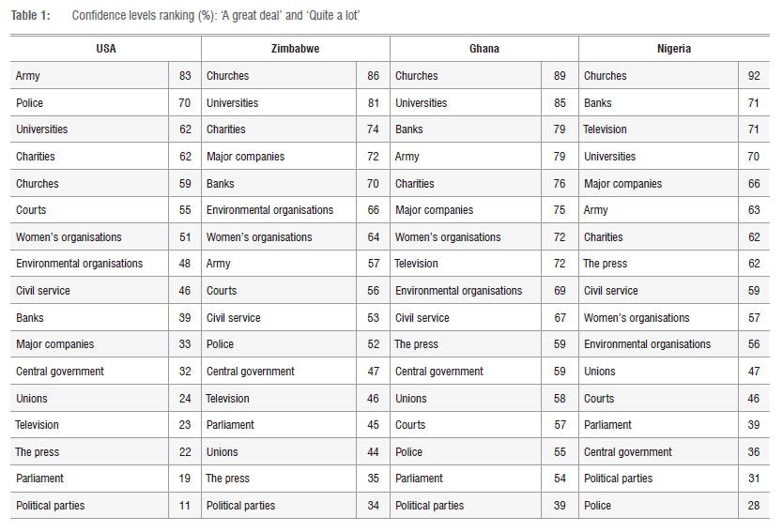Click Nigeria Churches value 92
The image size is (783, 532).
750,75
